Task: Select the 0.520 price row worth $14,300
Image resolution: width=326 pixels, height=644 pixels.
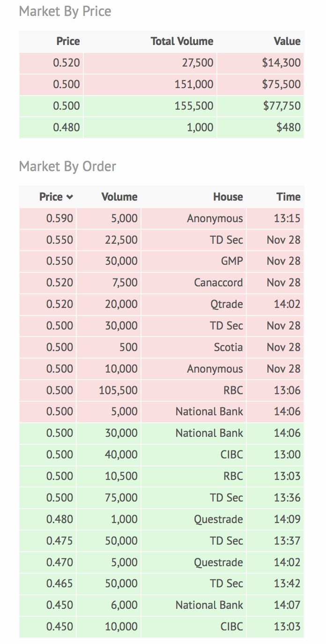Action: point(161,63)
